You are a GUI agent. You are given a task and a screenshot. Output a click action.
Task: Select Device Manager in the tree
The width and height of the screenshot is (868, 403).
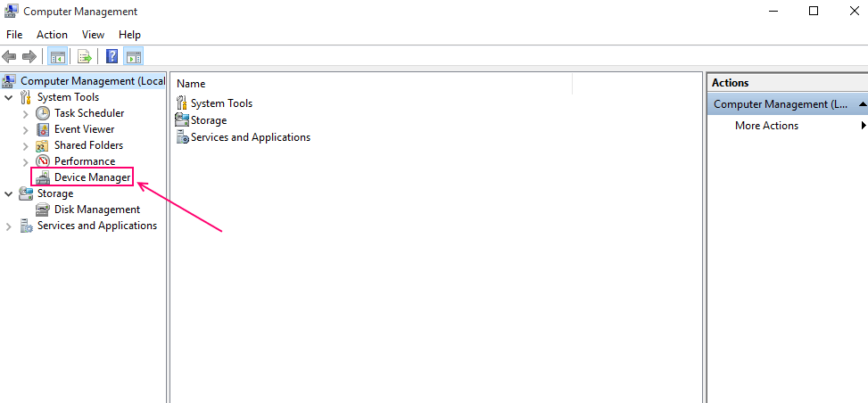tap(93, 177)
